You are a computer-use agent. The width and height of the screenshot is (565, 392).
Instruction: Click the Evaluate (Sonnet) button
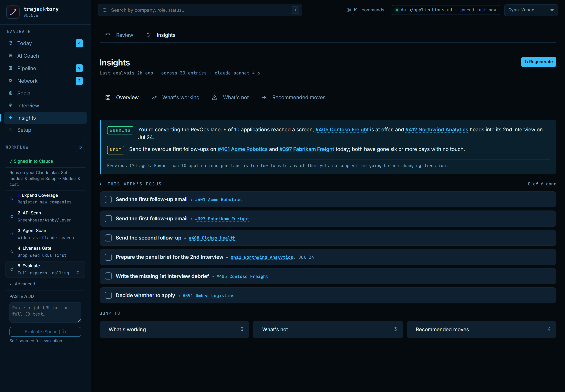coord(45,332)
